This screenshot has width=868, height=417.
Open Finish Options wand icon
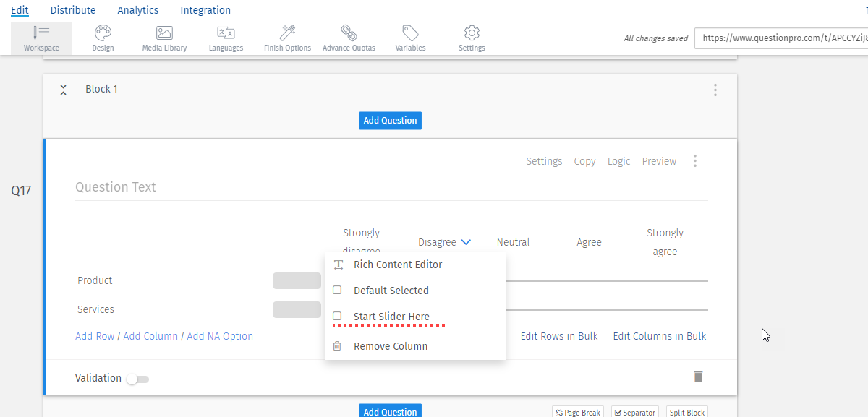point(287,33)
